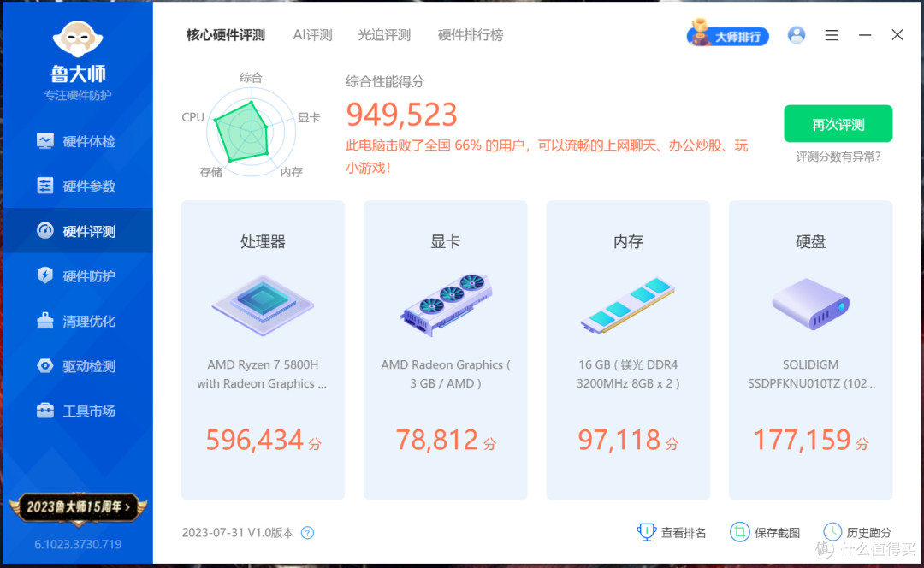Click the 评测分数有异常? link
This screenshot has height=568, width=924.
pyautogui.click(x=838, y=157)
